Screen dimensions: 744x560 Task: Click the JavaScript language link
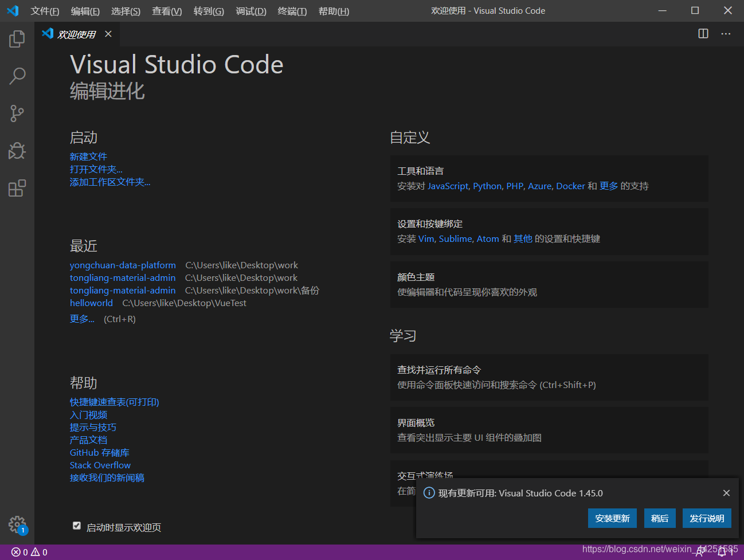click(448, 186)
